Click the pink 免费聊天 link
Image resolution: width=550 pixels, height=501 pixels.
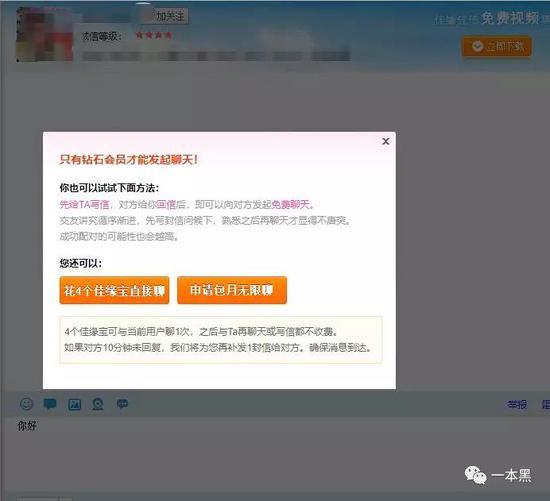coord(291,205)
